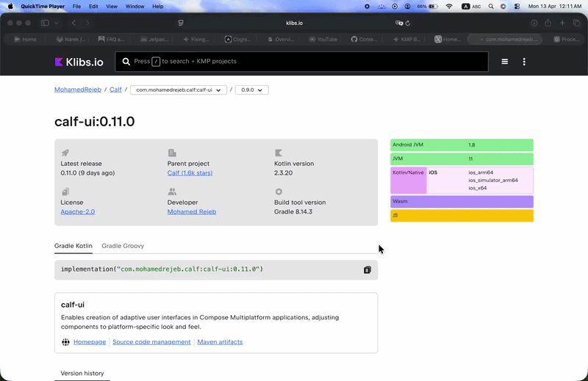Viewport: 588px width, 381px height.
Task: Open the QuickTime Player menu
Action: [x=43, y=7]
